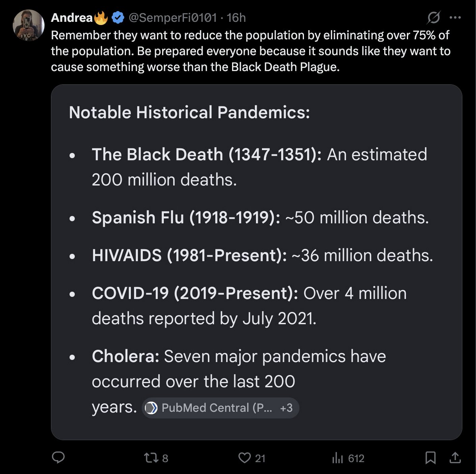Click the display name Andrea
The image size is (476, 474).
(x=72, y=17)
